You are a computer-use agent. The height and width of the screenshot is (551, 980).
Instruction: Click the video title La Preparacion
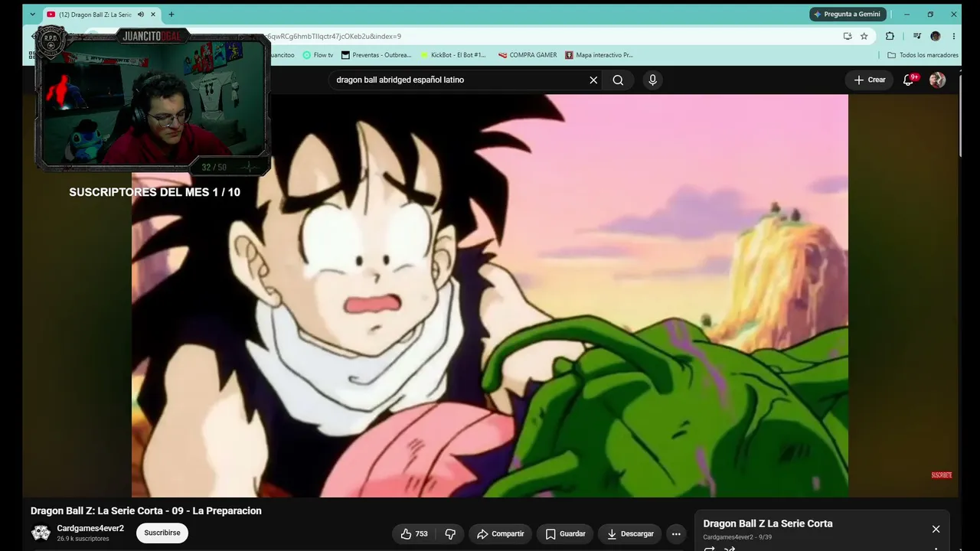point(146,510)
